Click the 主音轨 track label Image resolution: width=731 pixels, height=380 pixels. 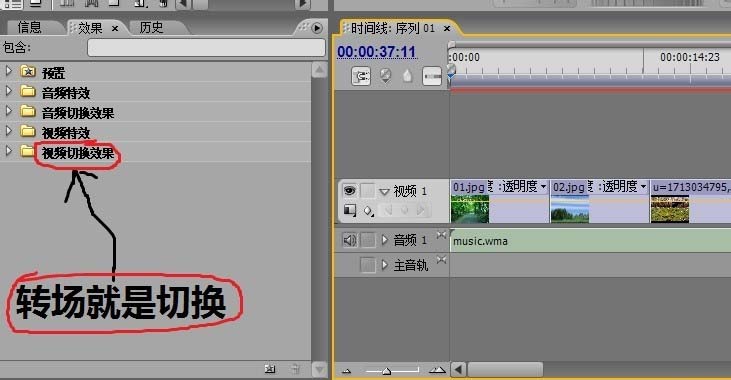[x=411, y=265]
